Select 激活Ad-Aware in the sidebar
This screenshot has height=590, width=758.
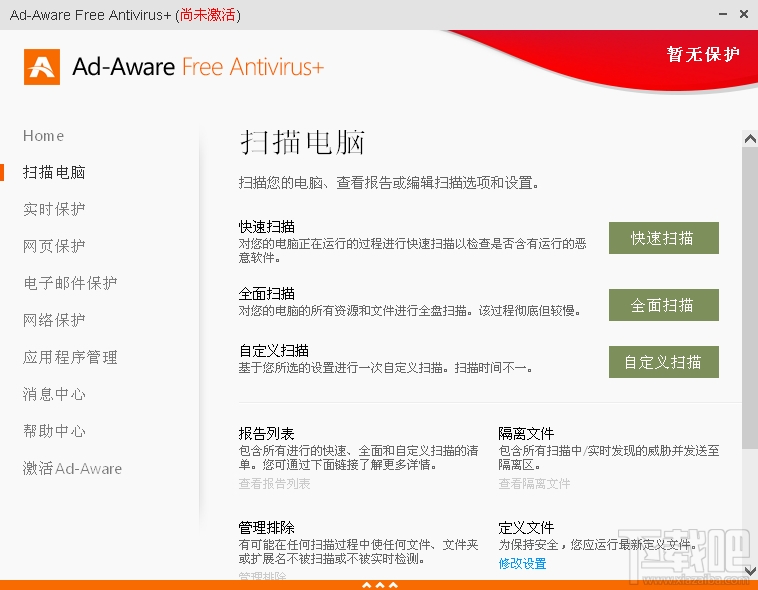[73, 468]
